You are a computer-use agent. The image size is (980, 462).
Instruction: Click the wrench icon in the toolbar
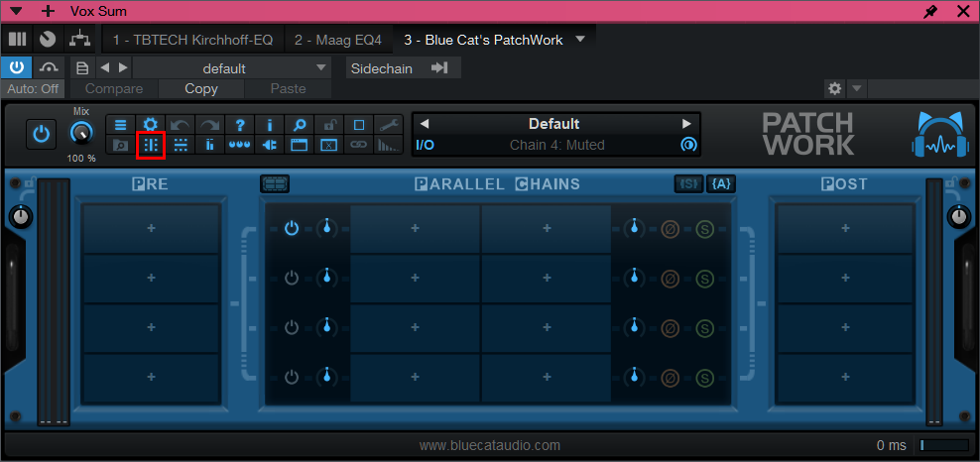(389, 126)
